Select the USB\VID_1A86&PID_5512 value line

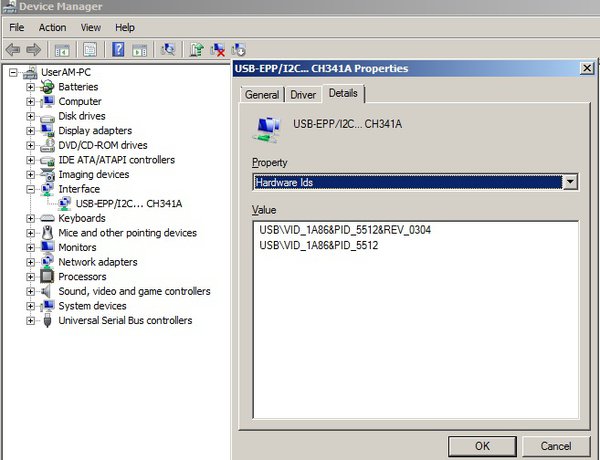[x=319, y=245]
